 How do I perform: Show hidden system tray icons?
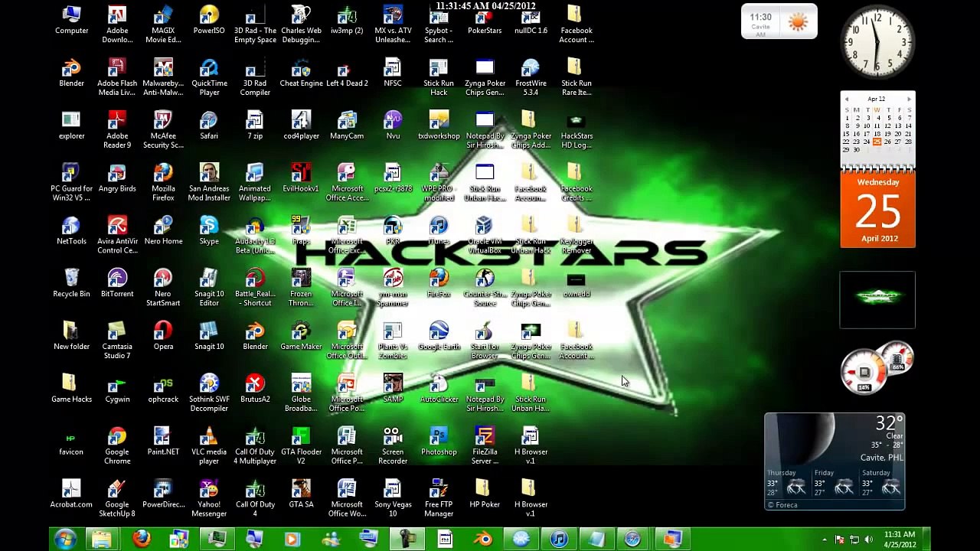click(x=825, y=540)
